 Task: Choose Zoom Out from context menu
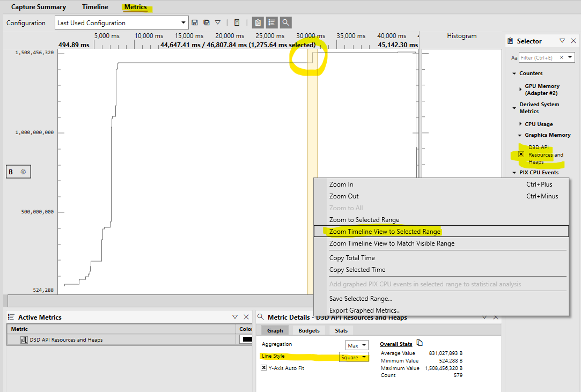(x=441, y=196)
